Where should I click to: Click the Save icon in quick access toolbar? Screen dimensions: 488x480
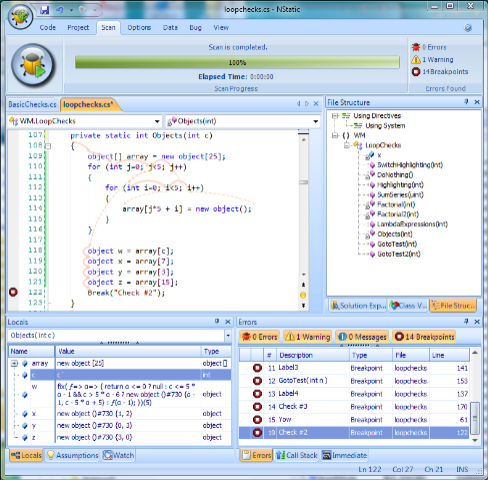click(45, 10)
